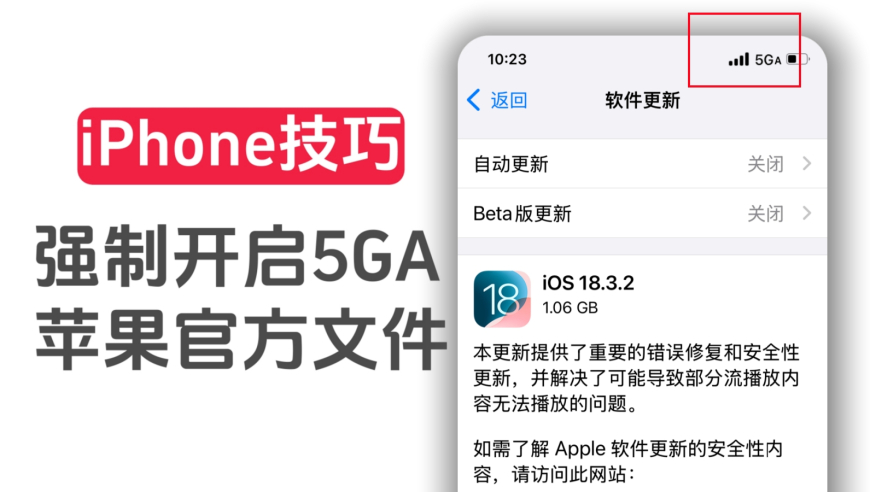The height and width of the screenshot is (492, 870).
Task: Click the iOS 18.3.2 version title
Action: [x=588, y=283]
